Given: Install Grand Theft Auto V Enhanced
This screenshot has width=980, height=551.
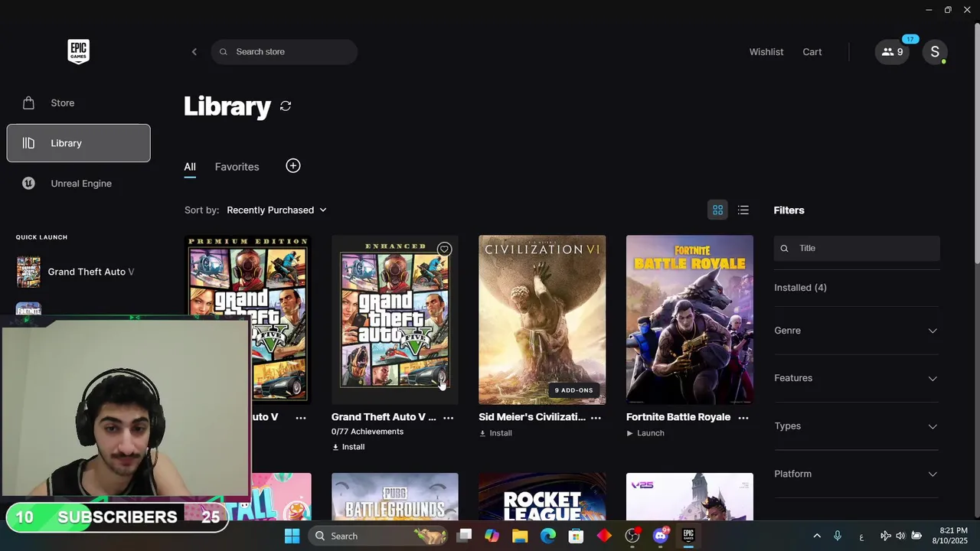Looking at the screenshot, I should tap(348, 447).
